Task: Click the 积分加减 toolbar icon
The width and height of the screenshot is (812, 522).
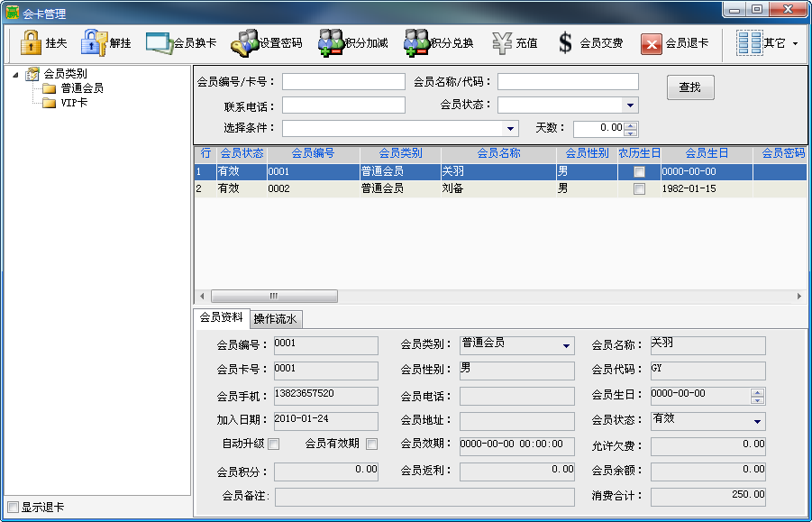Action: (330, 42)
